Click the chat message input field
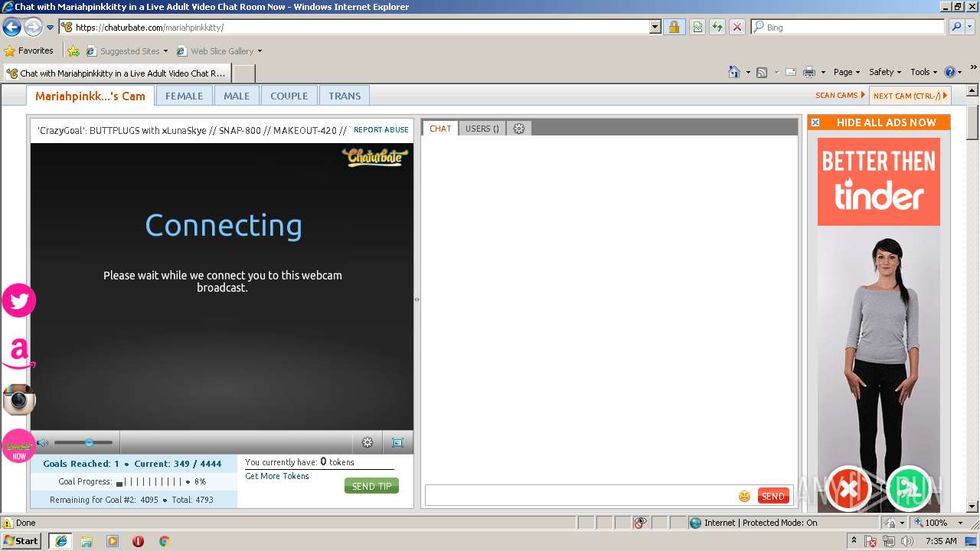980x551 pixels. pos(580,496)
